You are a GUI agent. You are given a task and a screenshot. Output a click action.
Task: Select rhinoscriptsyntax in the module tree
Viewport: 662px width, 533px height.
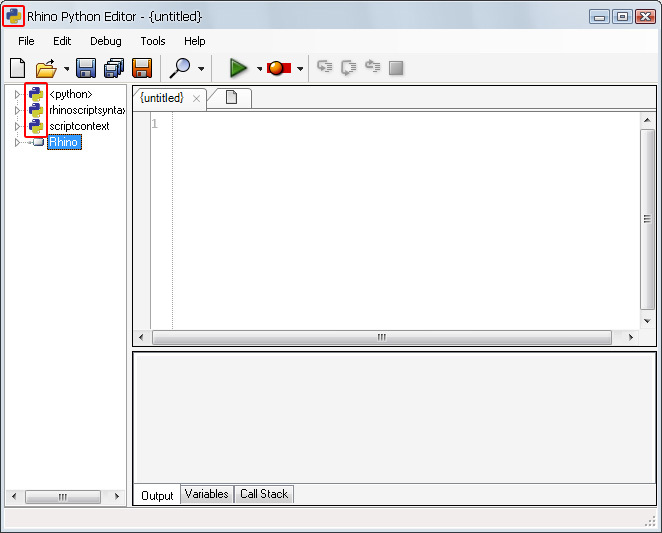click(x=87, y=110)
